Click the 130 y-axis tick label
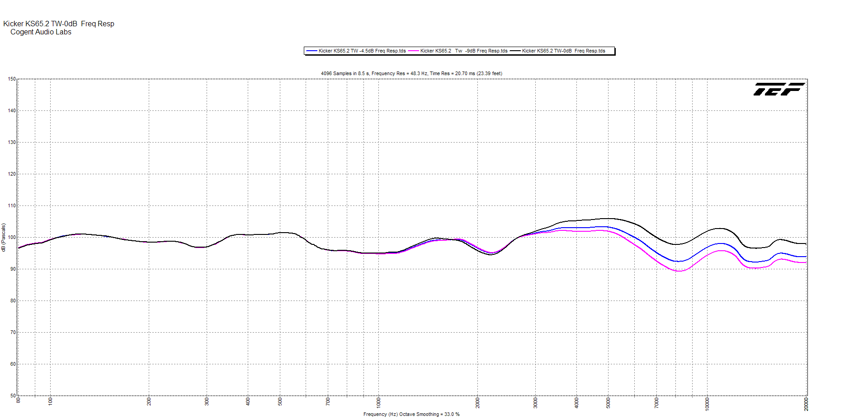This screenshot has height=420, width=868. 12,142
